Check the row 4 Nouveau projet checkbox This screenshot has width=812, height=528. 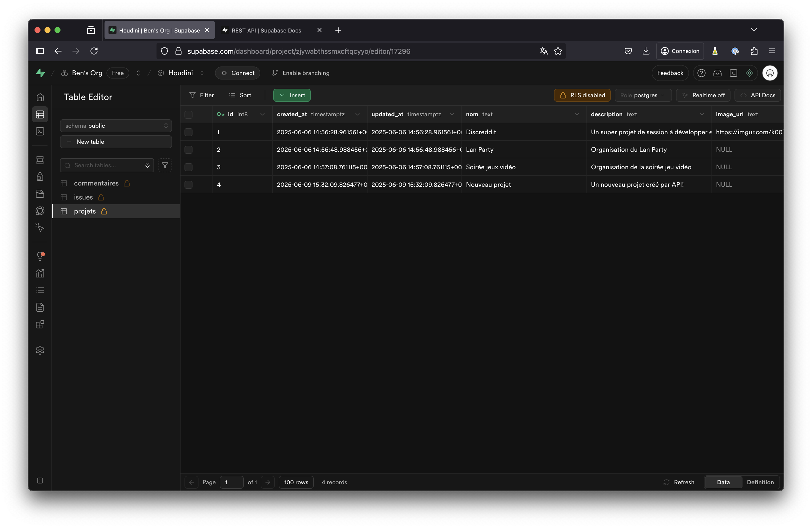click(188, 185)
